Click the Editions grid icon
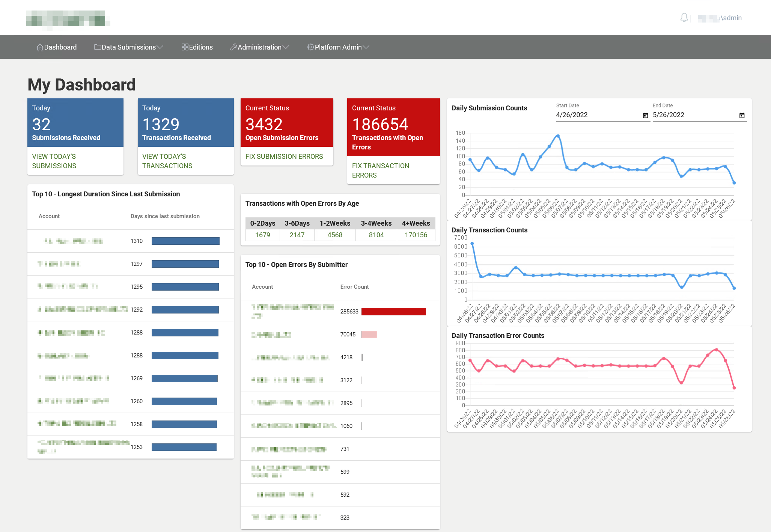Image resolution: width=771 pixels, height=532 pixels. (185, 47)
